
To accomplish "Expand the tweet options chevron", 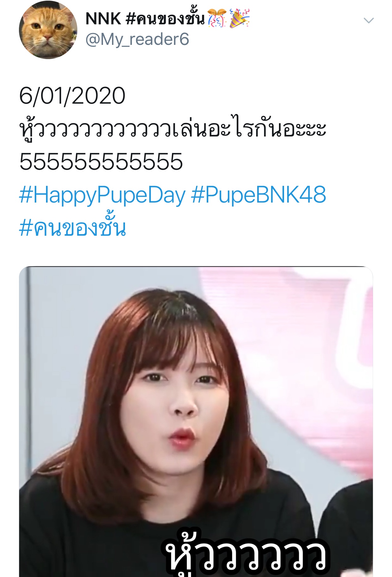I will click(x=368, y=21).
